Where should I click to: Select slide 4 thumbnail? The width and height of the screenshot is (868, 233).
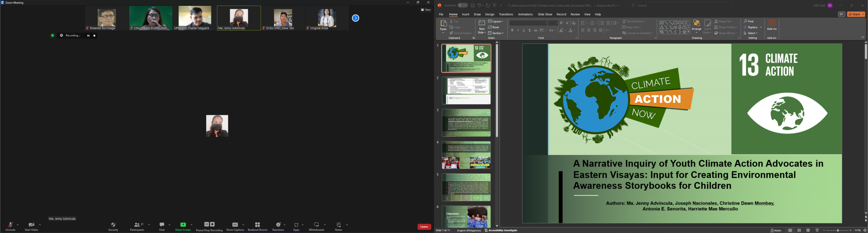[x=466, y=155]
